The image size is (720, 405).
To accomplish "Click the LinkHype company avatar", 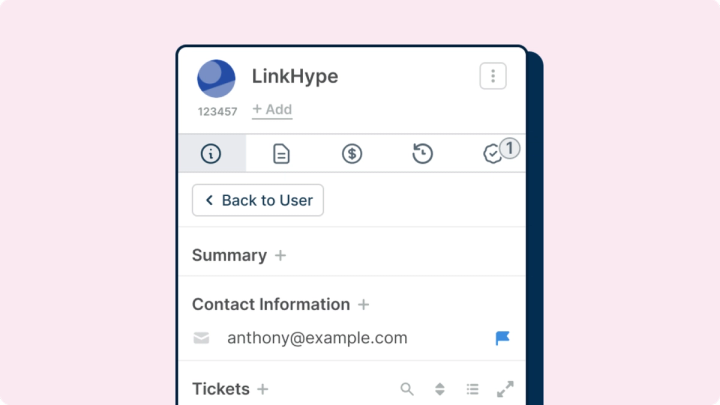I will [216, 79].
